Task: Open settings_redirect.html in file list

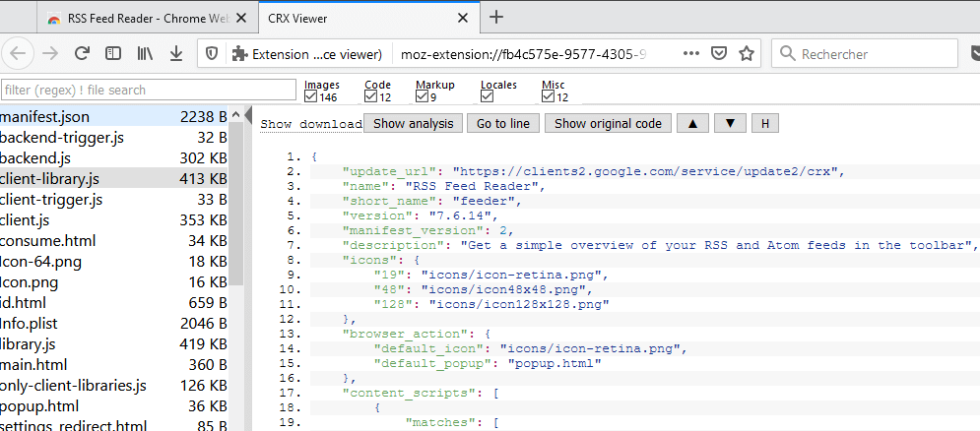Action: (113, 425)
